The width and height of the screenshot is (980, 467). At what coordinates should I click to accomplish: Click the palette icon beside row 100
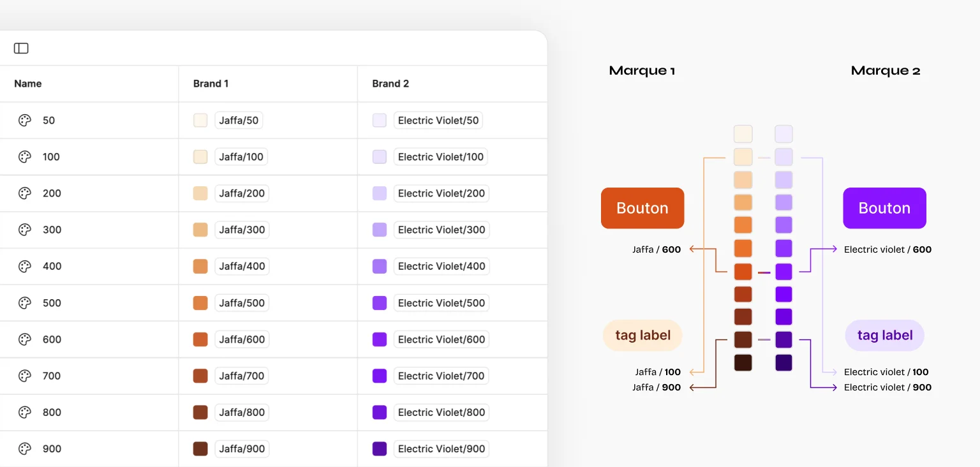point(25,157)
